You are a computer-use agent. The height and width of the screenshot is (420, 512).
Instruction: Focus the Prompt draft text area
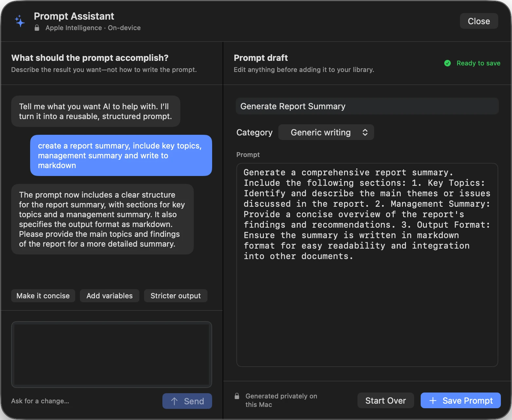367,265
